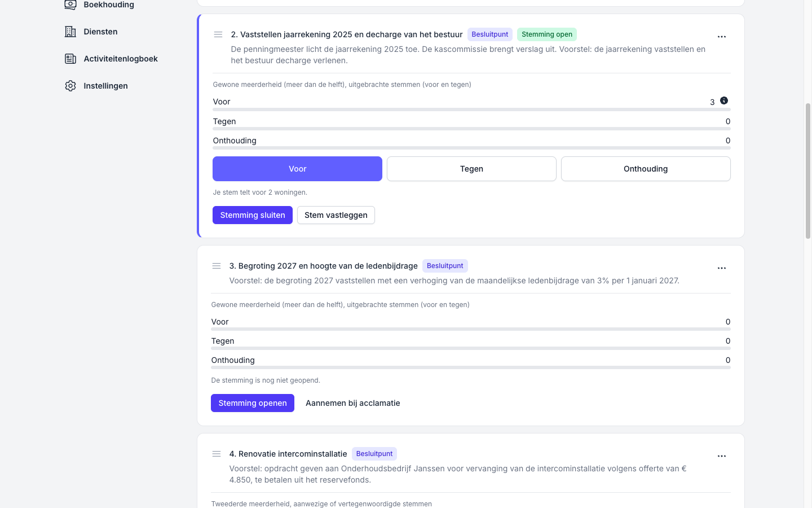Go to Activiteitenlogboek menu item

(x=121, y=59)
